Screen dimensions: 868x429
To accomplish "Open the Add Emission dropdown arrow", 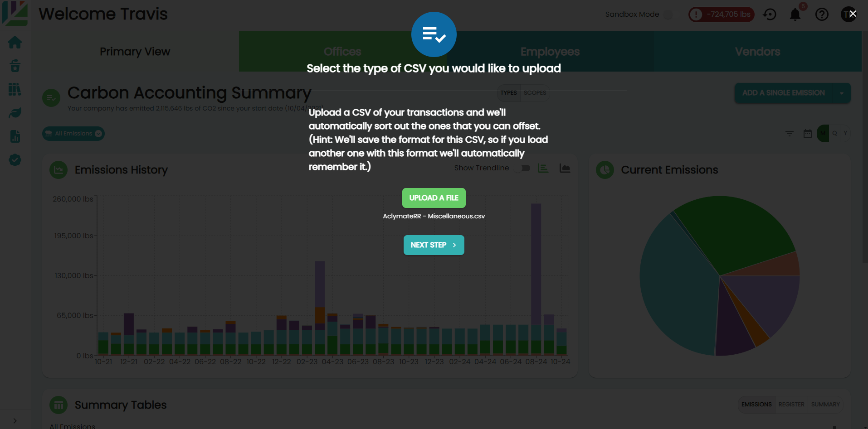I will [842, 93].
